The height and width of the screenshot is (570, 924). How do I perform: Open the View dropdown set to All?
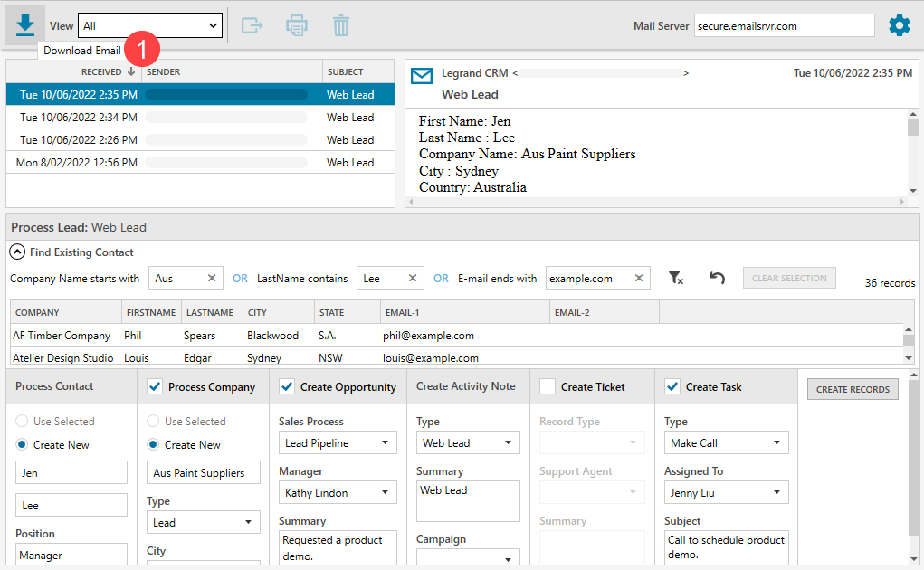click(x=150, y=26)
